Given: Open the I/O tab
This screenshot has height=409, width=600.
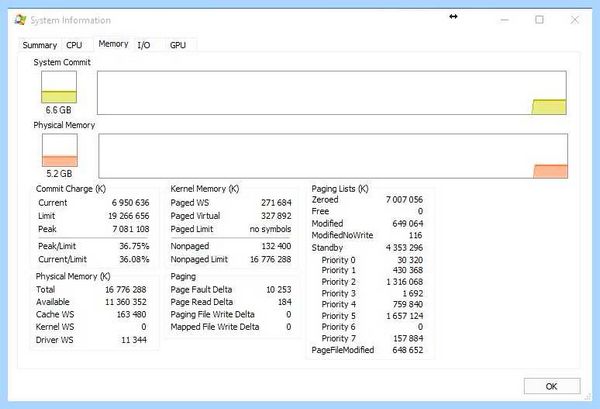Looking at the screenshot, I should pyautogui.click(x=144, y=45).
